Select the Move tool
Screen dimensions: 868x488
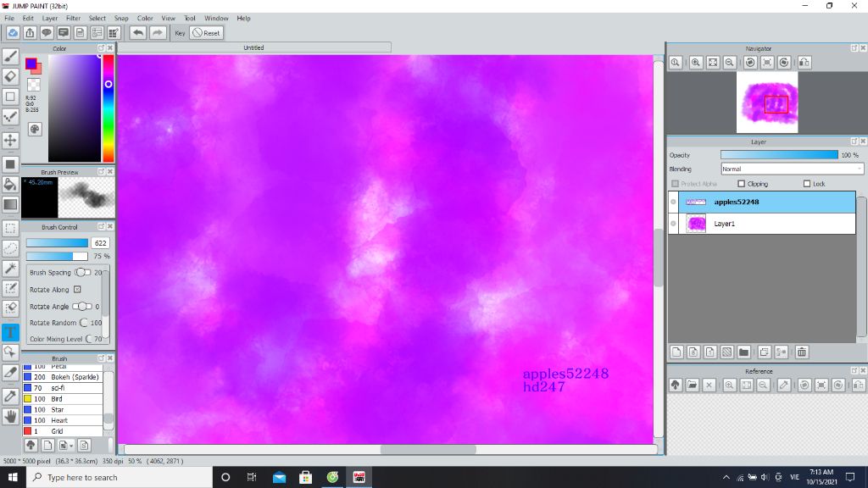pyautogui.click(x=10, y=140)
